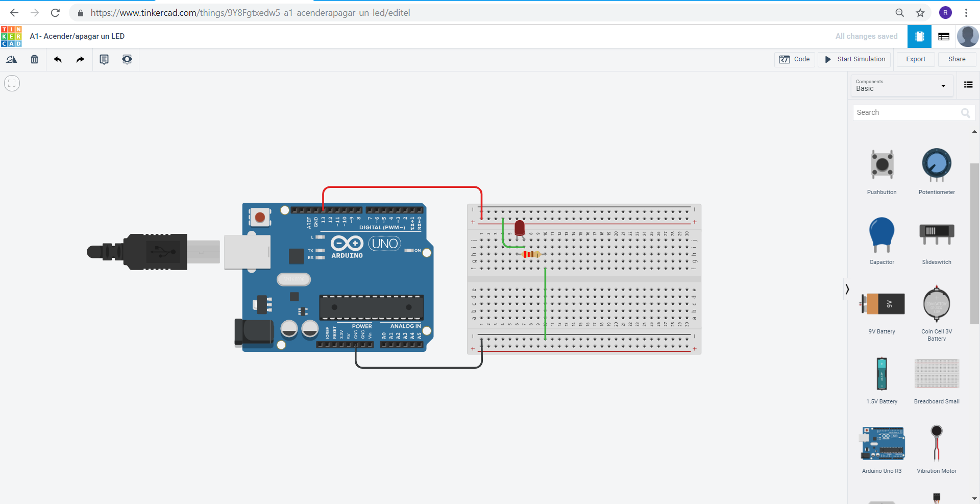Open the Tinkercad logo home
980x504 pixels.
pyautogui.click(x=11, y=36)
